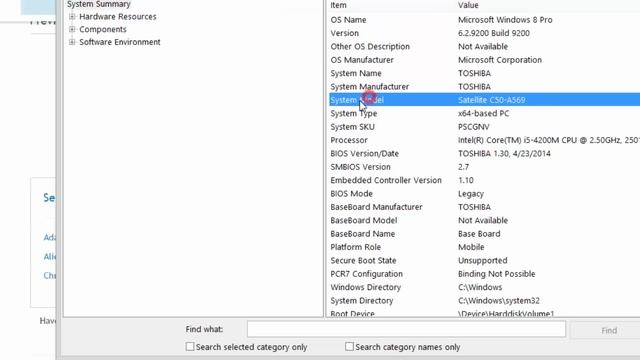The width and height of the screenshot is (640, 360).
Task: Select the System Name row
Action: [x=484, y=73]
